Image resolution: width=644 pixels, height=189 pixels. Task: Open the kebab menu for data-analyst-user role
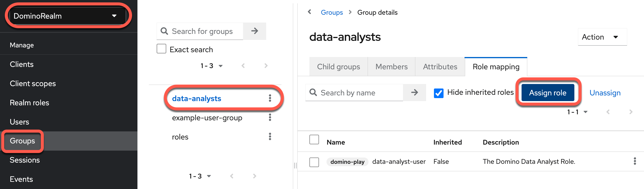click(635, 161)
